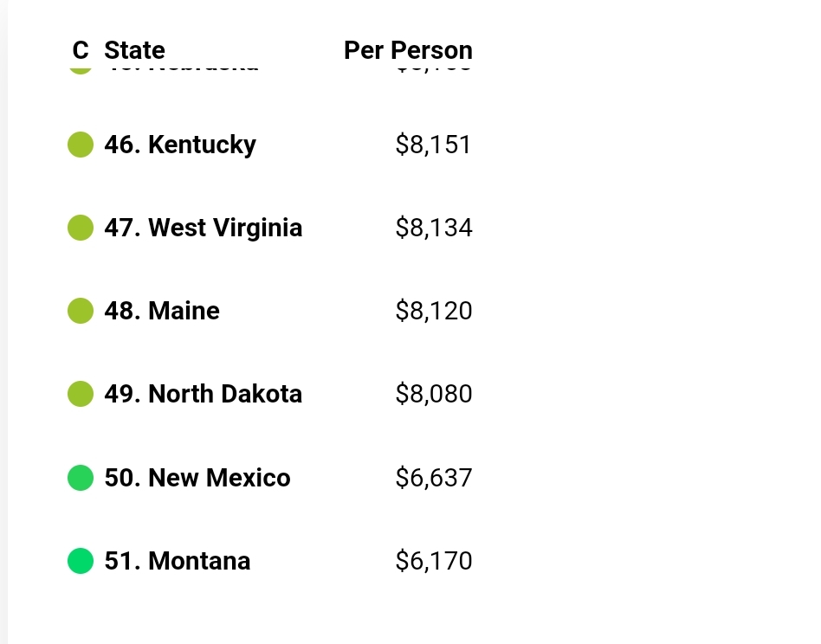Click the bright green dot for Montana
Screen dimensions: 821x644
click(81, 561)
